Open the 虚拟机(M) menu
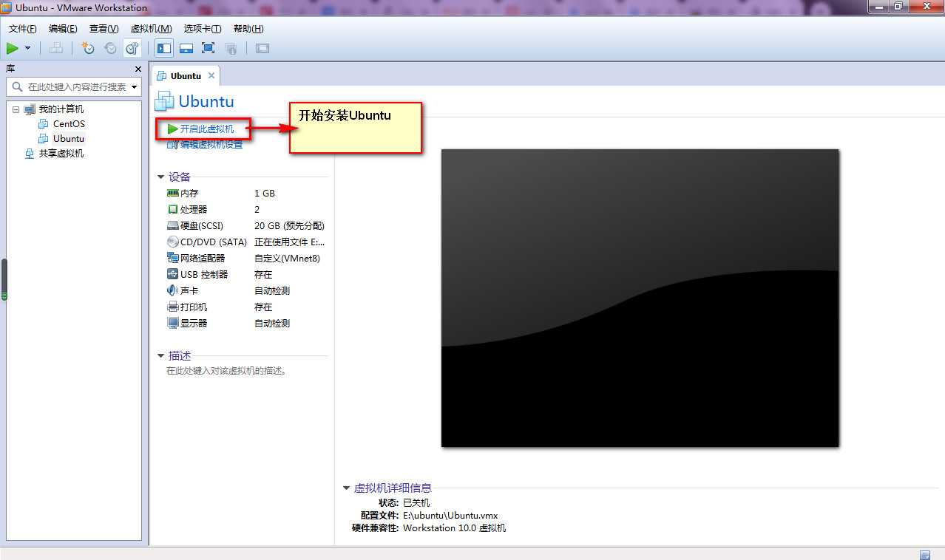Image resolution: width=945 pixels, height=560 pixels. tap(151, 29)
